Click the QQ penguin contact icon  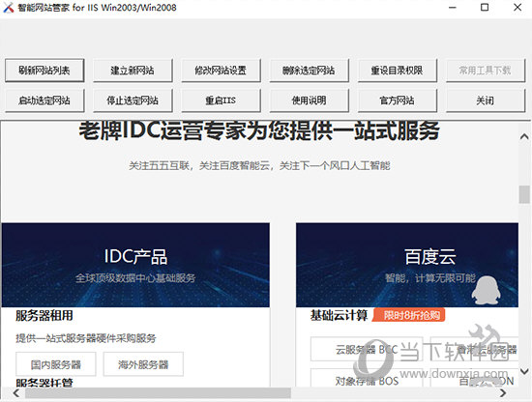click(x=487, y=290)
